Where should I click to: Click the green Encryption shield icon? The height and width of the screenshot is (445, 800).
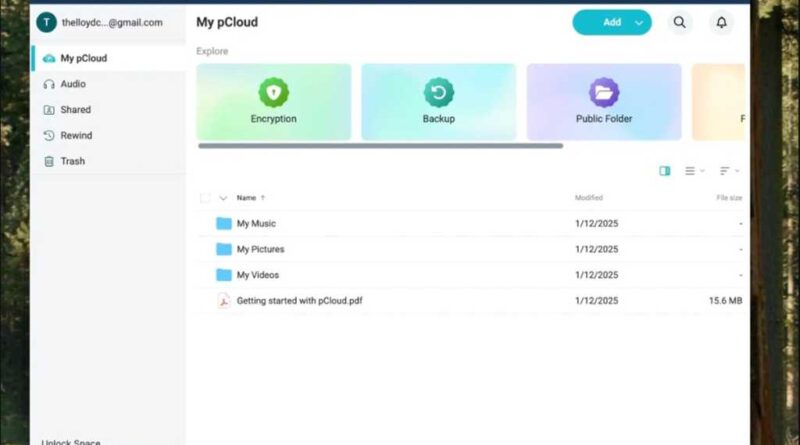pos(273,92)
